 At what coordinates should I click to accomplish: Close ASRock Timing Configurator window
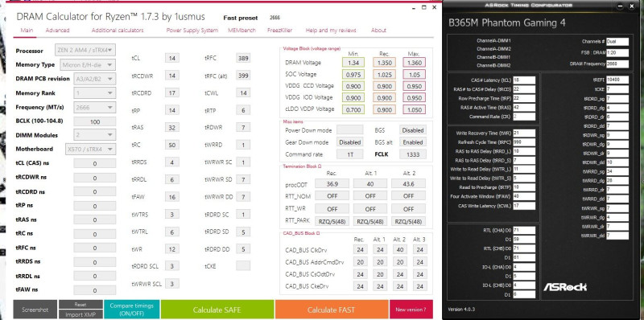coord(632,6)
